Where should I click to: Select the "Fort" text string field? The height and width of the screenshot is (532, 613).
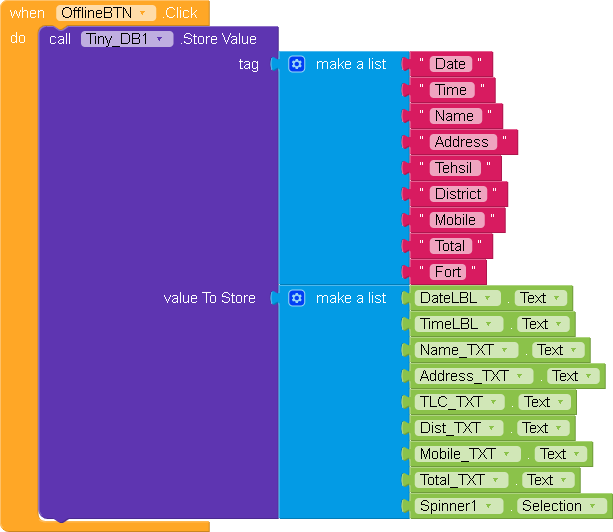tap(448, 272)
